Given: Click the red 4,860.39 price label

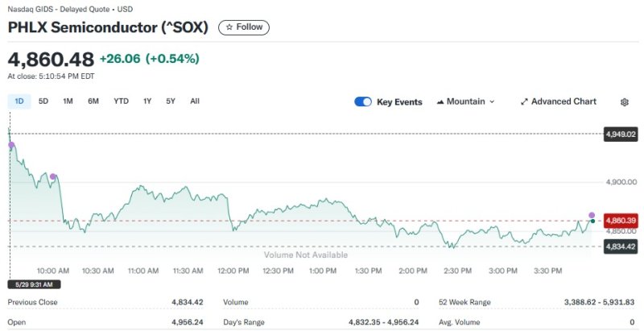Looking at the screenshot, I should tap(621, 221).
